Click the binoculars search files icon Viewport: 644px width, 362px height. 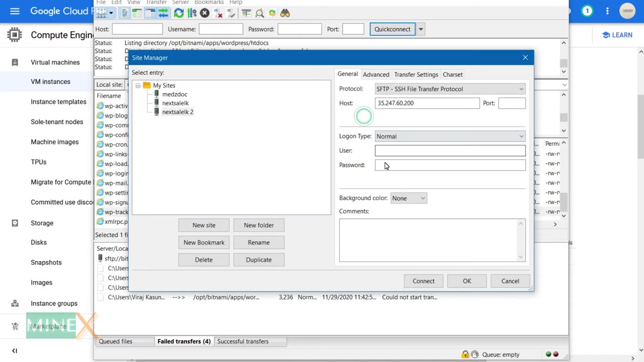coord(285,13)
